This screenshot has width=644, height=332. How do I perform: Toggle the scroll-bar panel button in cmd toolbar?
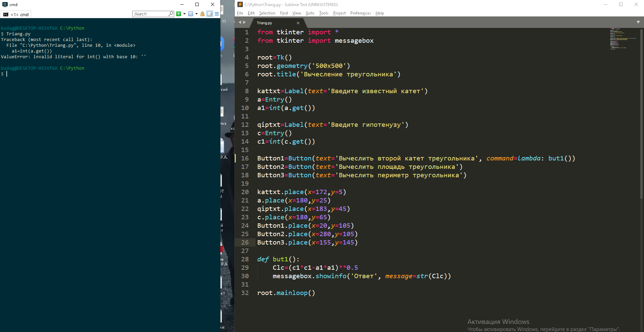[x=210, y=14]
